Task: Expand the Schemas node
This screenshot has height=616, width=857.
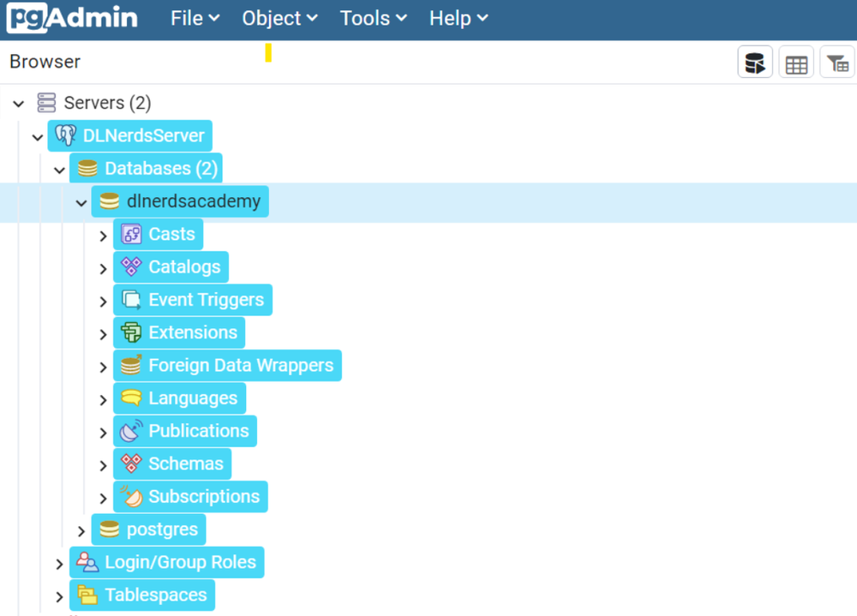Action: pyautogui.click(x=103, y=465)
